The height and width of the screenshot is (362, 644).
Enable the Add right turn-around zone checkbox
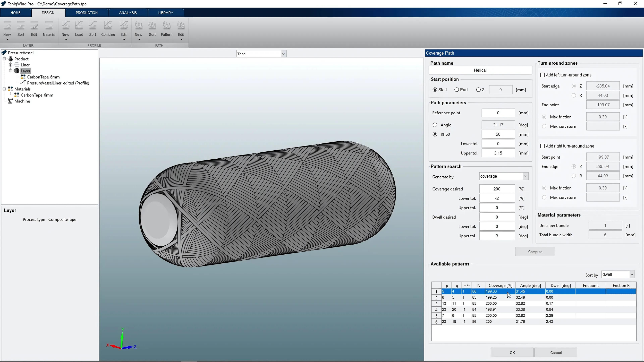543,146
